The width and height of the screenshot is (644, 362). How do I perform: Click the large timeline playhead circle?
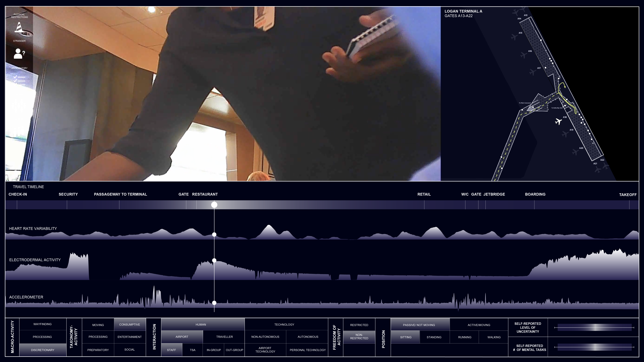coord(214,205)
